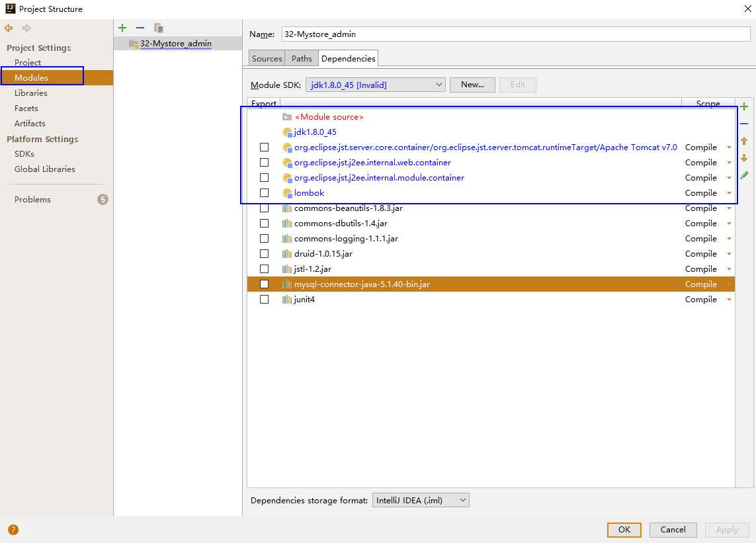Select the jstl-1.2.jar dependency row
The image size is (756, 543).
(x=491, y=269)
